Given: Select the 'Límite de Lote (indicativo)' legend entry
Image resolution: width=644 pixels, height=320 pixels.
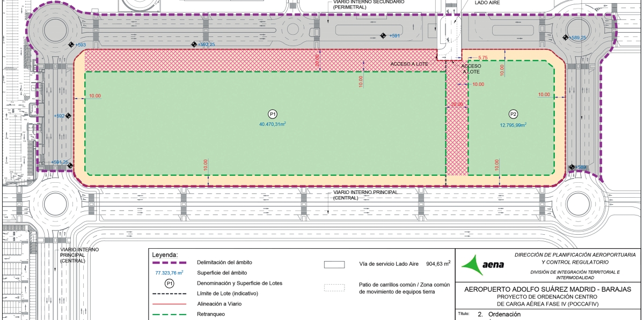Looking at the screenshot, I should pyautogui.click(x=228, y=294).
